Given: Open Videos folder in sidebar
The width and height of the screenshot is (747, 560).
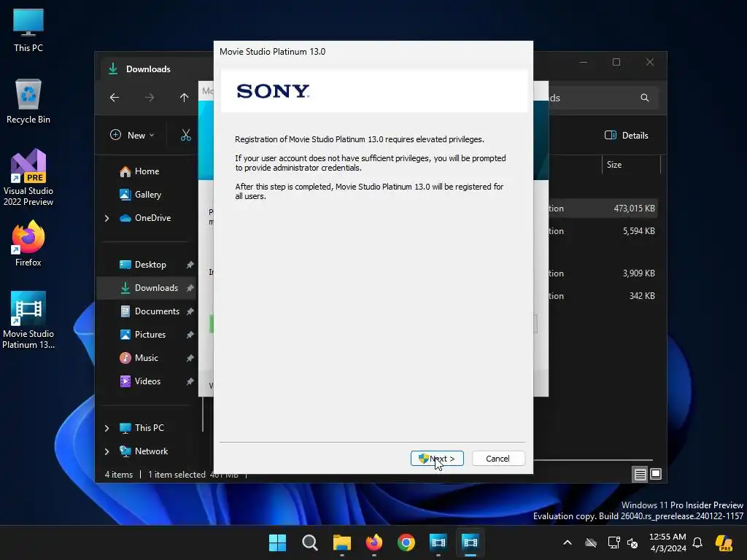Looking at the screenshot, I should coord(147,381).
